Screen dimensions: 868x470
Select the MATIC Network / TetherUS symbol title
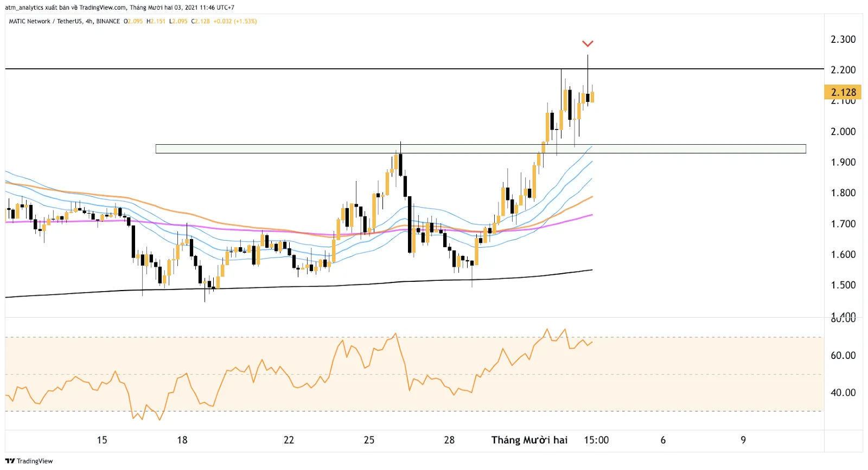pos(46,21)
